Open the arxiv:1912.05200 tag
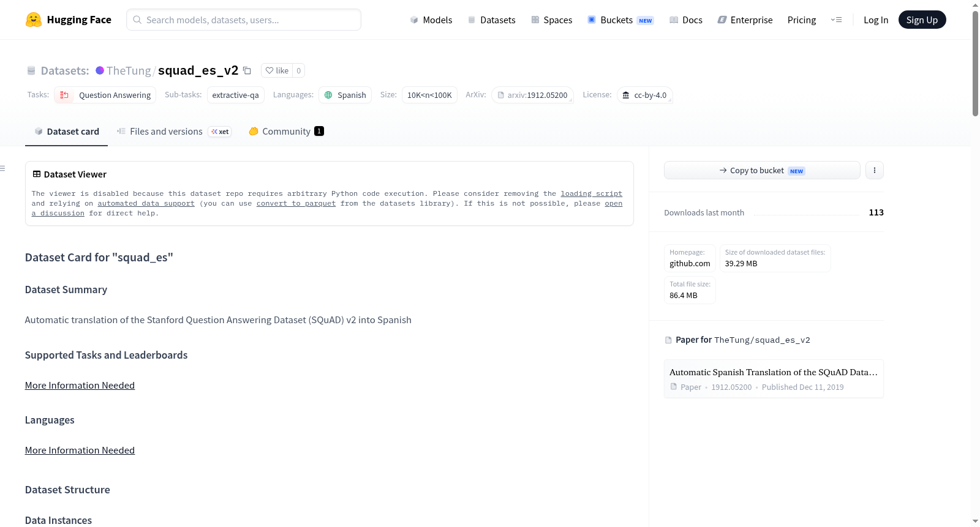This screenshot has width=980, height=527. point(532,95)
